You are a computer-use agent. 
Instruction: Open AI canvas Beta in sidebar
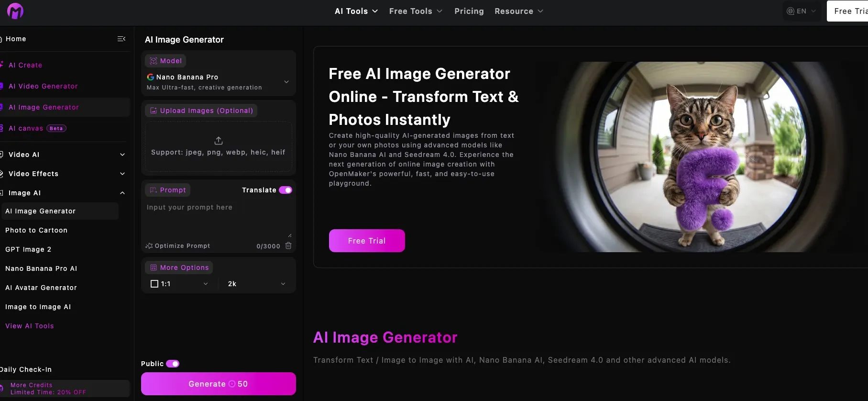[37, 128]
